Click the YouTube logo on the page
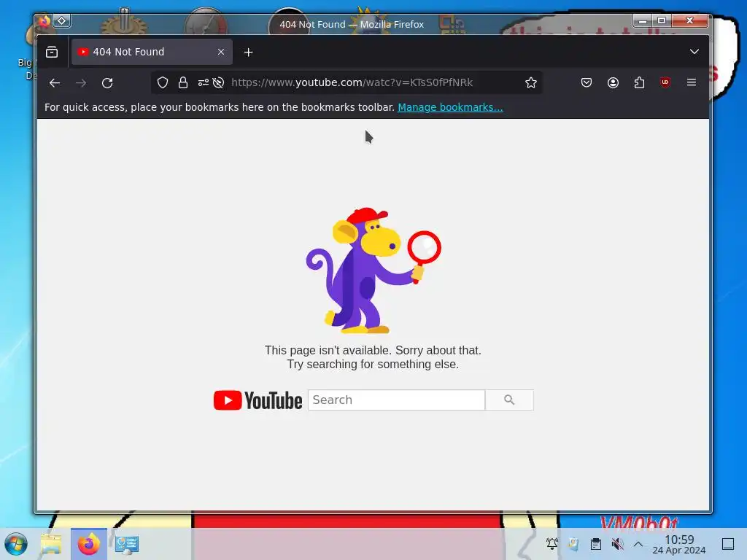 [x=258, y=400]
